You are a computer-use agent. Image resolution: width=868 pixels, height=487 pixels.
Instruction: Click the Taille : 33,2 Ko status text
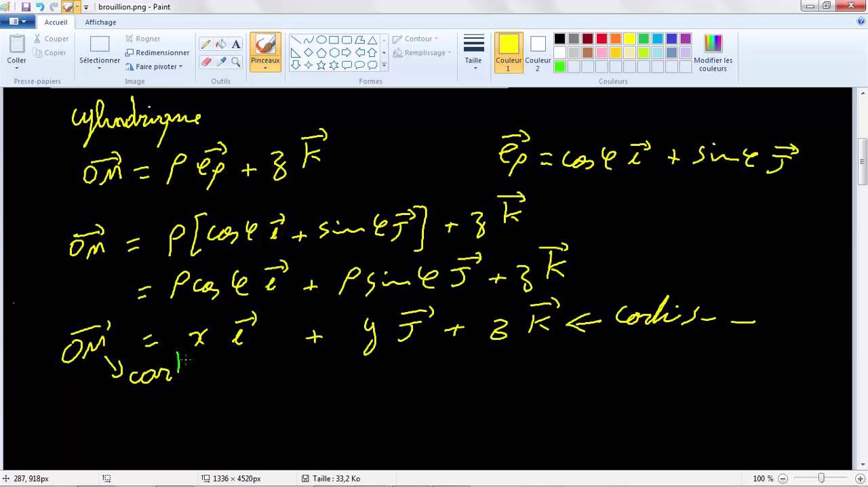click(336, 478)
